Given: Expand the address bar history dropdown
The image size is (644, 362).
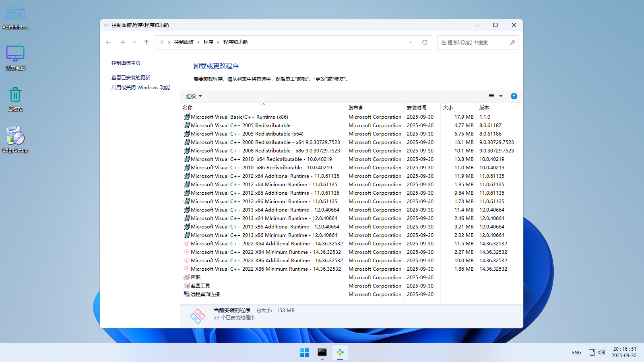Looking at the screenshot, I should (x=411, y=42).
